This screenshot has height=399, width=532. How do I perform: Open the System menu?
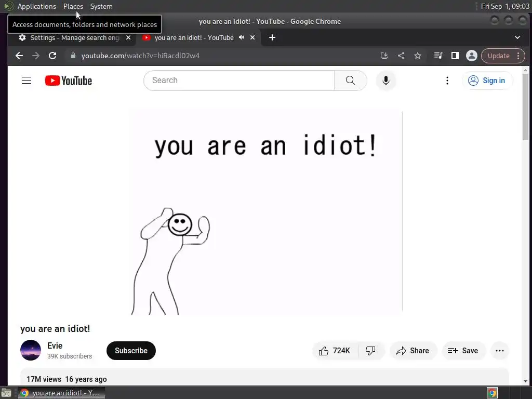pos(101,6)
